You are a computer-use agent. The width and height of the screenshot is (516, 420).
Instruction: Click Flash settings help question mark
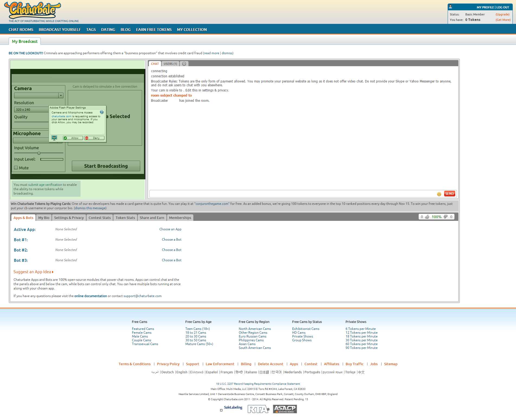click(x=102, y=112)
